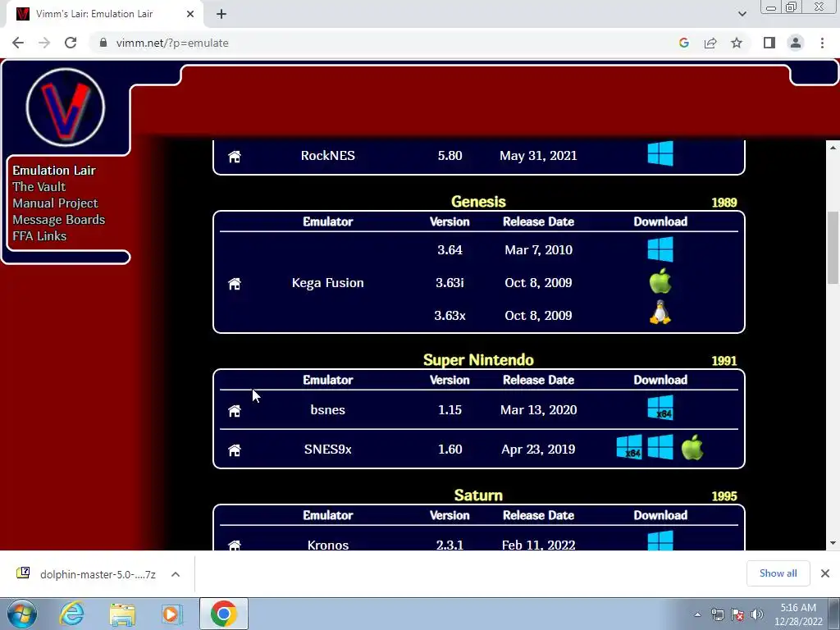840x630 pixels.
Task: Open the SNES9x homepage house icon
Action: (235, 450)
